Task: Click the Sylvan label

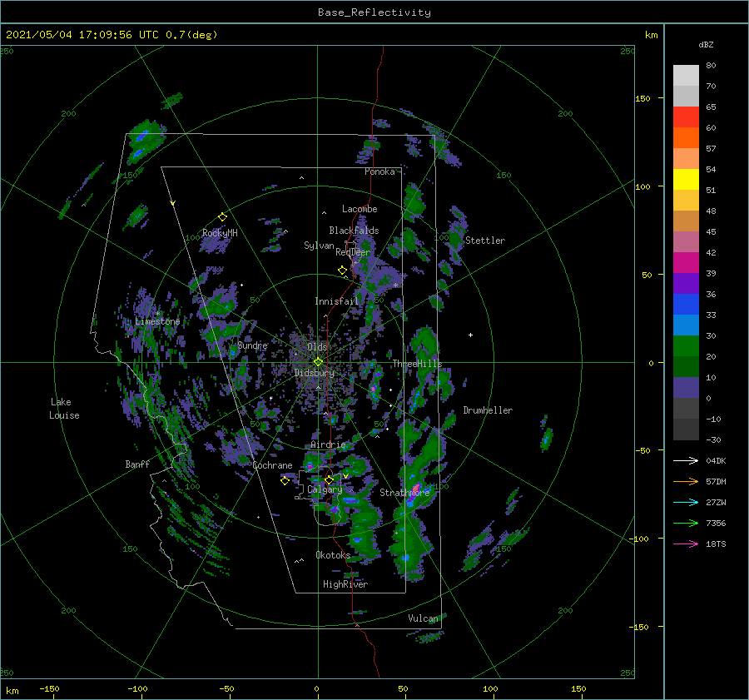Action: 319,246
